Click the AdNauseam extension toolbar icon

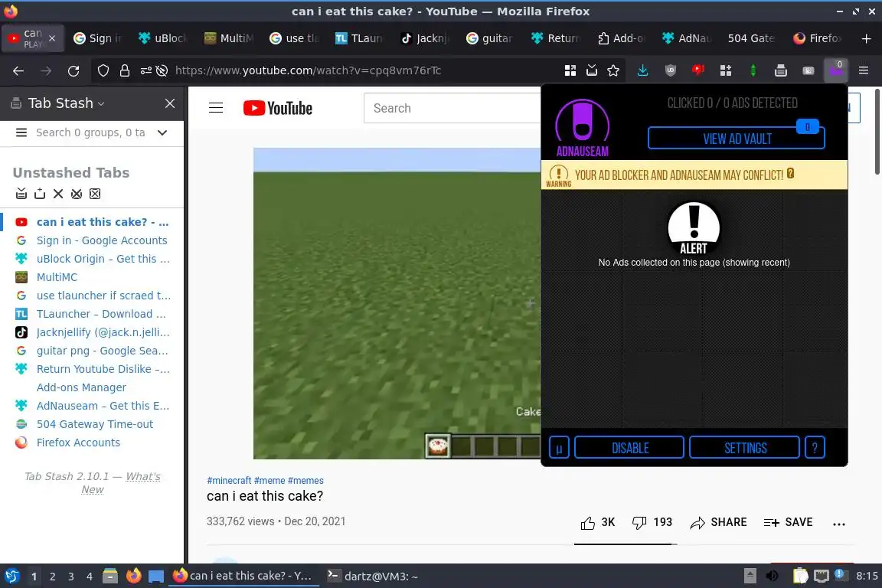[836, 70]
